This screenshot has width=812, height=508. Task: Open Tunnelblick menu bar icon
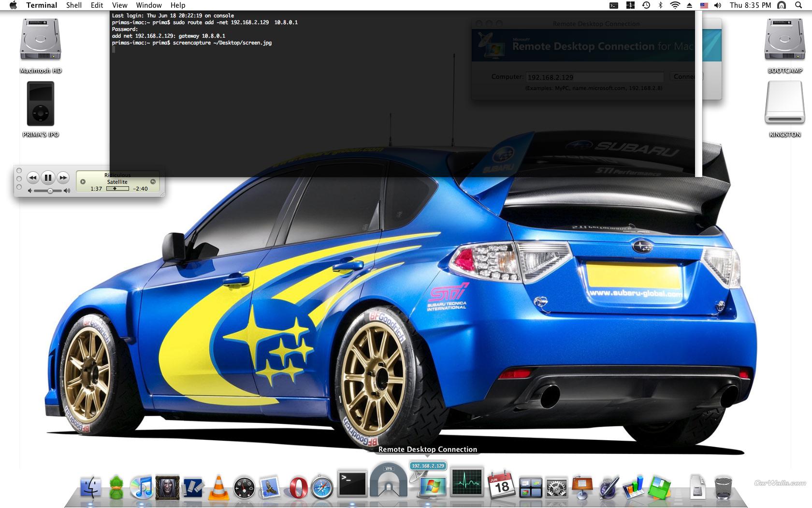781,5
